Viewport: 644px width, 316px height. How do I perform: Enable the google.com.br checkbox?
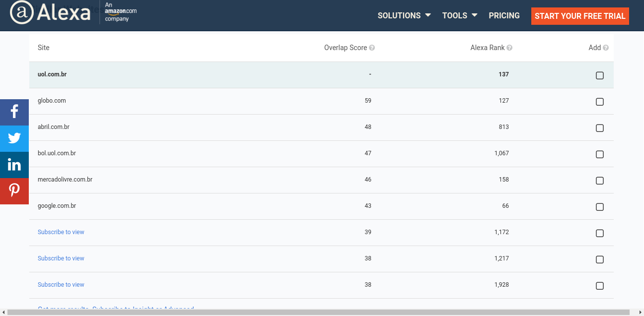point(600,207)
